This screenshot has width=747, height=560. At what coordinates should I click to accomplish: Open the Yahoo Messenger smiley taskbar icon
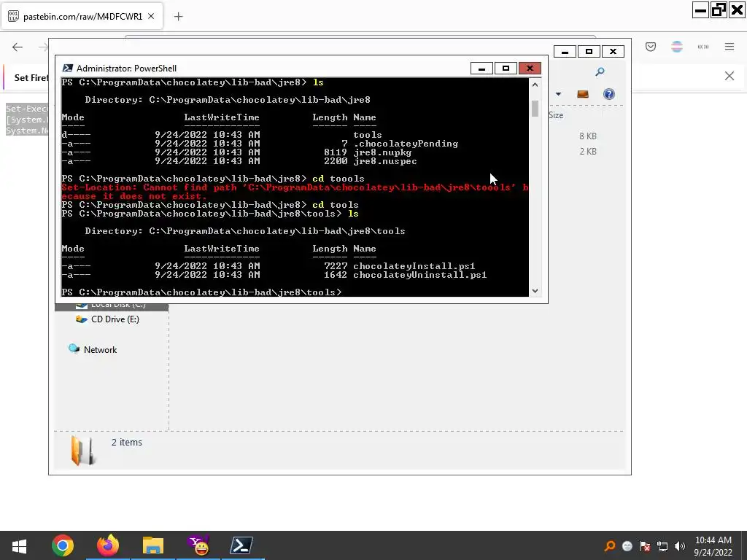(x=198, y=545)
